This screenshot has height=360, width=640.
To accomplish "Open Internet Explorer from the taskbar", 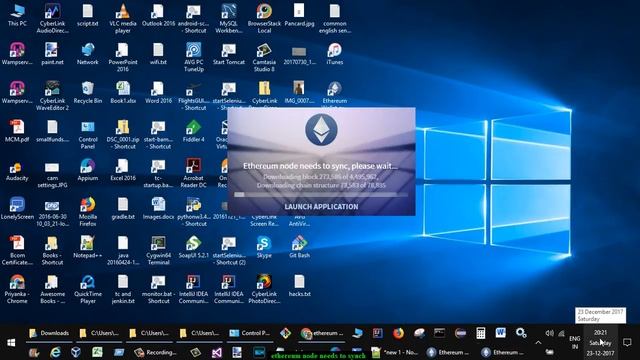I will click(x=55, y=352).
